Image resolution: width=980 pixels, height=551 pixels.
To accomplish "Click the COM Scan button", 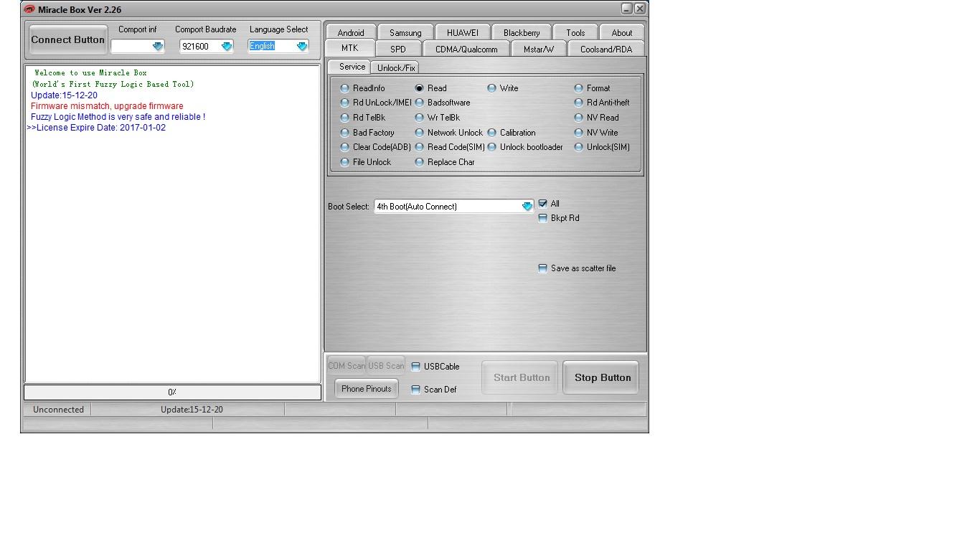I will click(x=347, y=366).
